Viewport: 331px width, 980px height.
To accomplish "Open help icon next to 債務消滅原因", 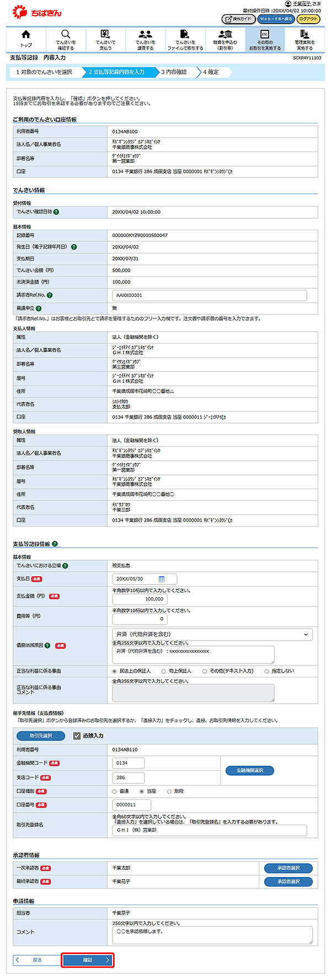I will click(47, 645).
